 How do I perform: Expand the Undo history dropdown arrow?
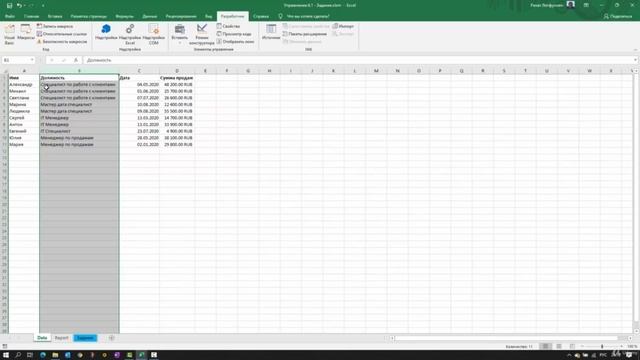(24, 5)
